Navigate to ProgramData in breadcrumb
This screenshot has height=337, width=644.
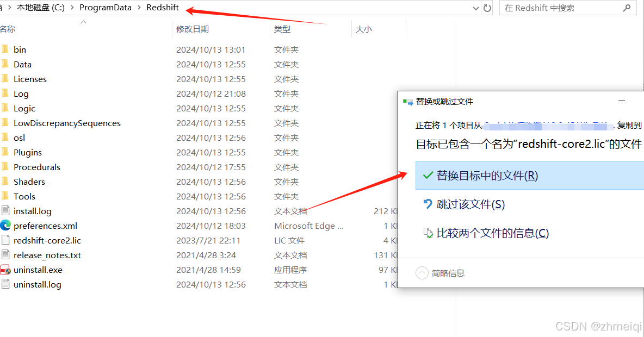tap(106, 8)
